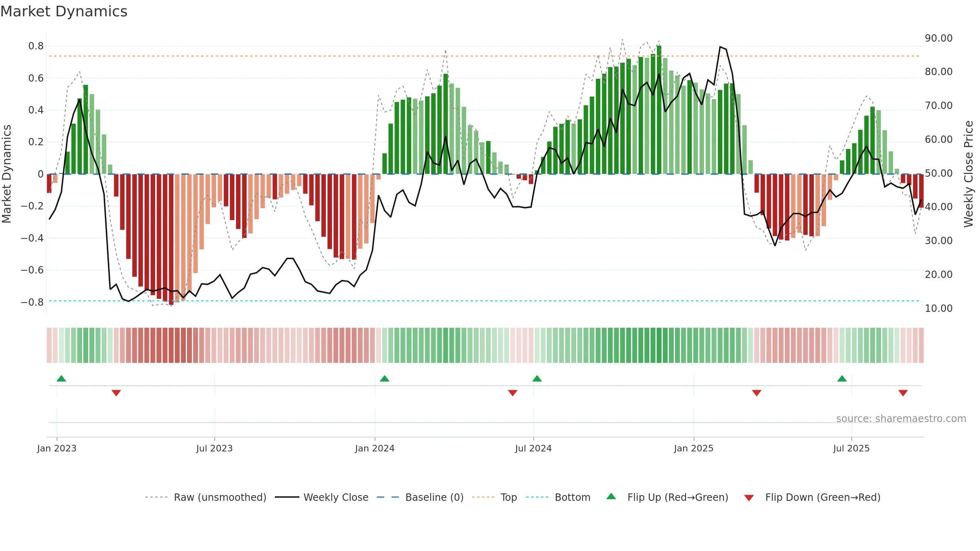Click the source: sharemaestro.com text

click(x=901, y=418)
